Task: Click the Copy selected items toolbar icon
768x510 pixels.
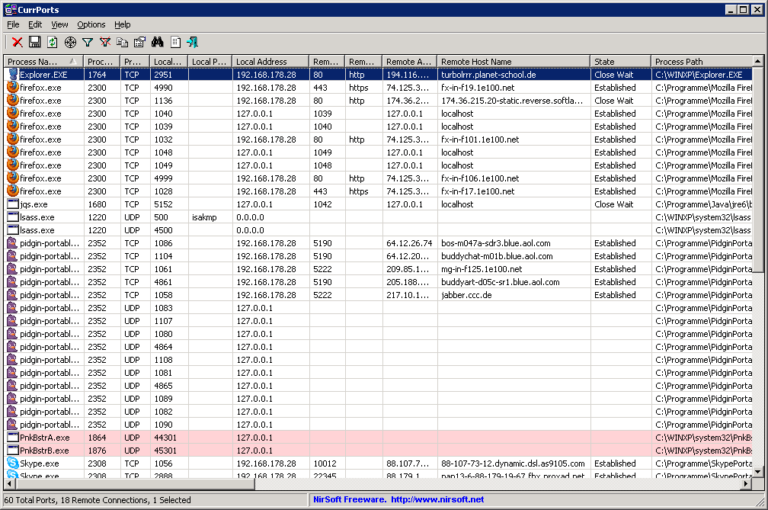Action: [122, 42]
